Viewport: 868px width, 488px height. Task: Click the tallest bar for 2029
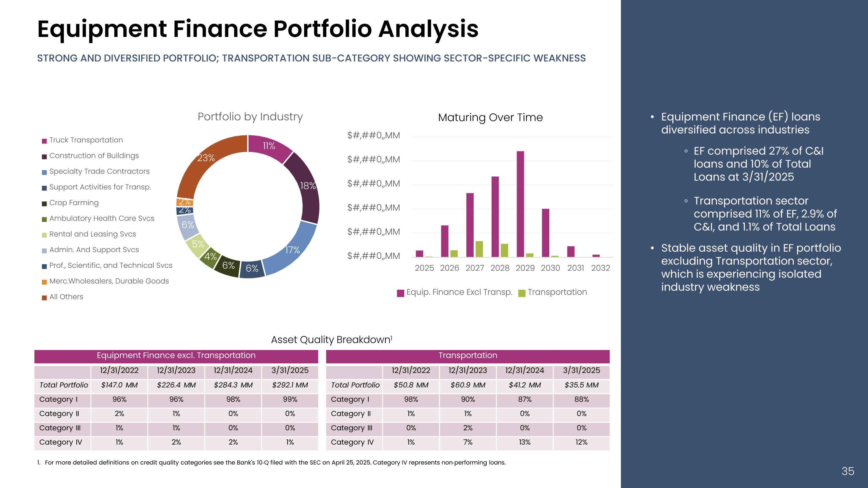tap(520, 204)
